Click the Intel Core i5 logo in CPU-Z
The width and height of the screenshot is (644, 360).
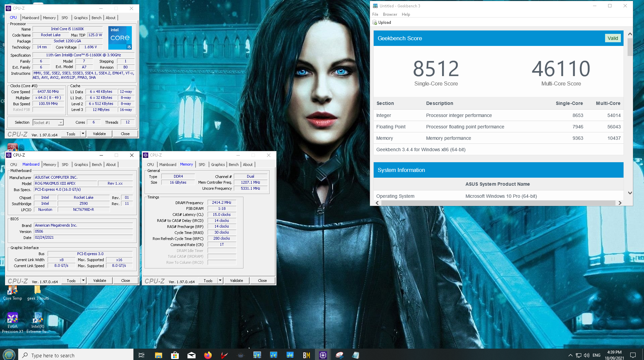(x=120, y=38)
